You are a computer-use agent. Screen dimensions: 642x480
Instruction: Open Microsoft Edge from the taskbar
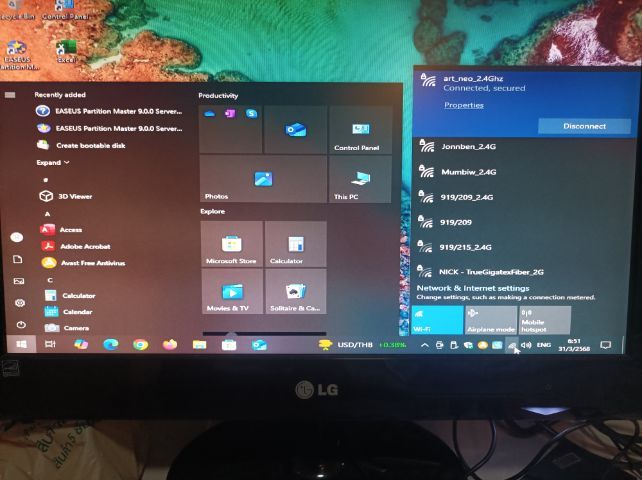click(x=111, y=344)
